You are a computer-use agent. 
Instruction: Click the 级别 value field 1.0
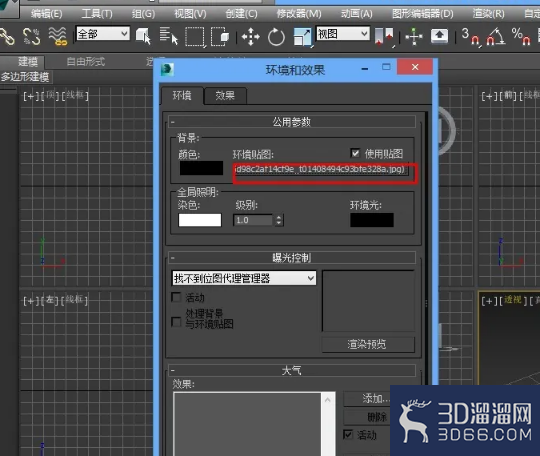click(x=253, y=220)
